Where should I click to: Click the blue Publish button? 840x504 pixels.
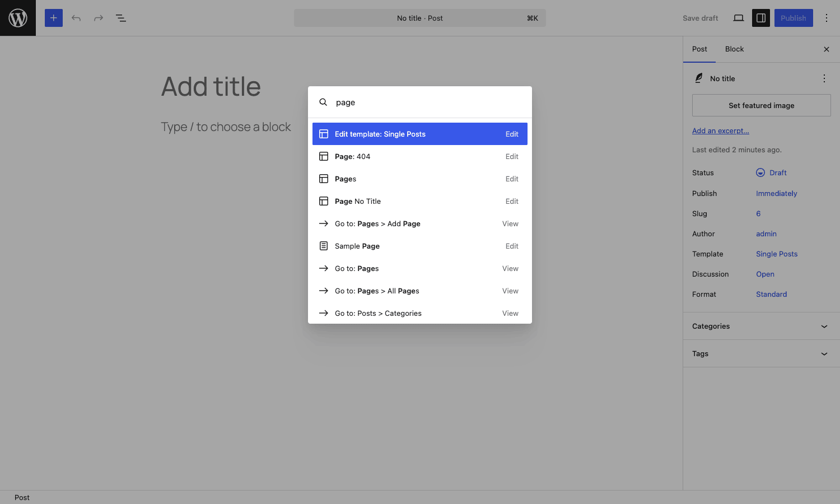pyautogui.click(x=794, y=18)
